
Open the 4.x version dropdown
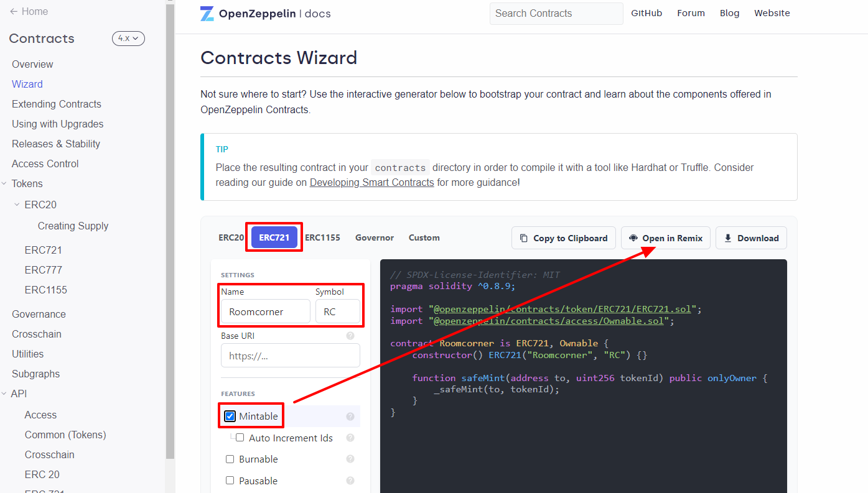click(128, 39)
